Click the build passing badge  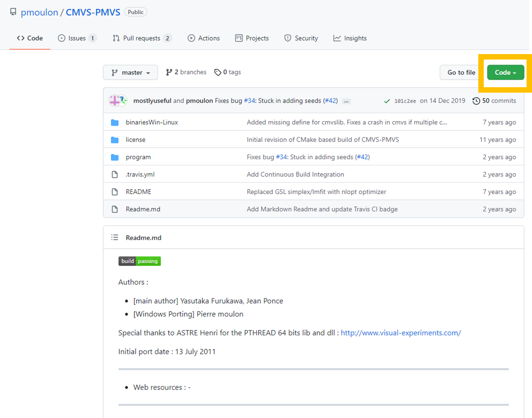point(140,261)
